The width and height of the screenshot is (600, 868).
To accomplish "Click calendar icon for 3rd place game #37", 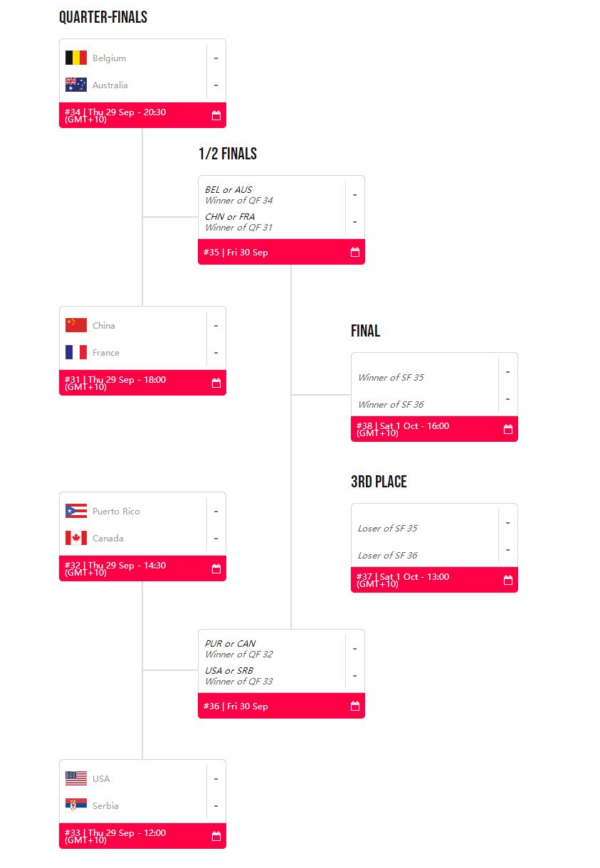I will coord(508,580).
